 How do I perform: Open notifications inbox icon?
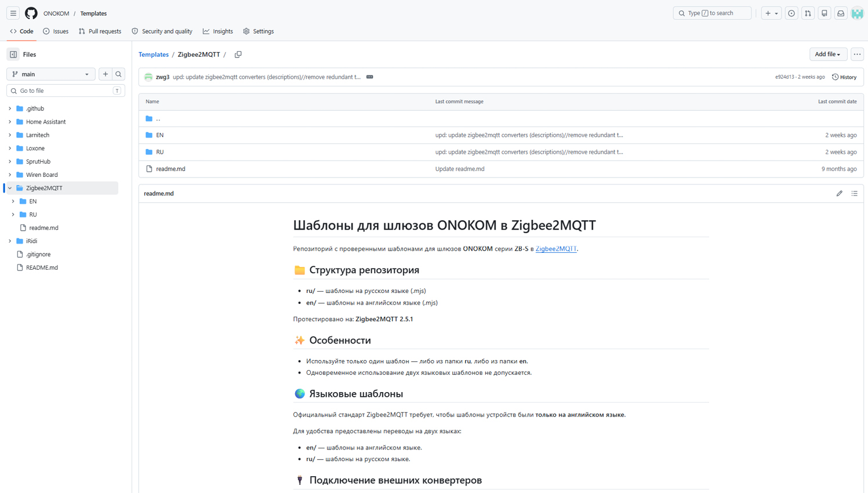(841, 13)
